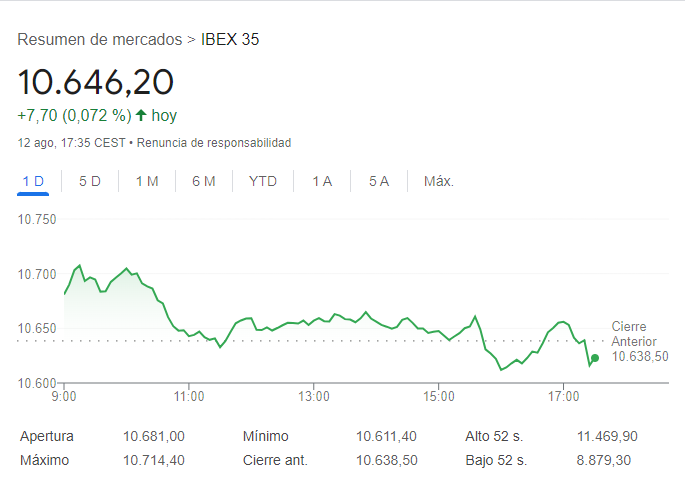Click the 10.646,20 index price
The height and width of the screenshot is (480, 685).
pos(96,81)
